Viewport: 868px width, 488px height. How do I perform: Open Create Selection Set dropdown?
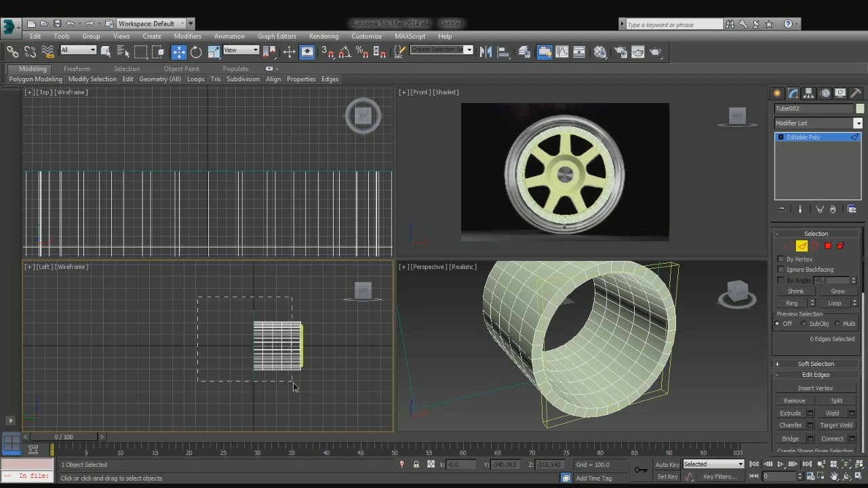click(x=441, y=50)
